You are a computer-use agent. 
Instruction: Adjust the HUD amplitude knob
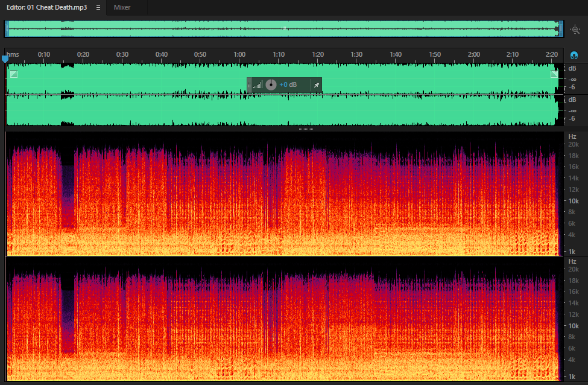[271, 85]
